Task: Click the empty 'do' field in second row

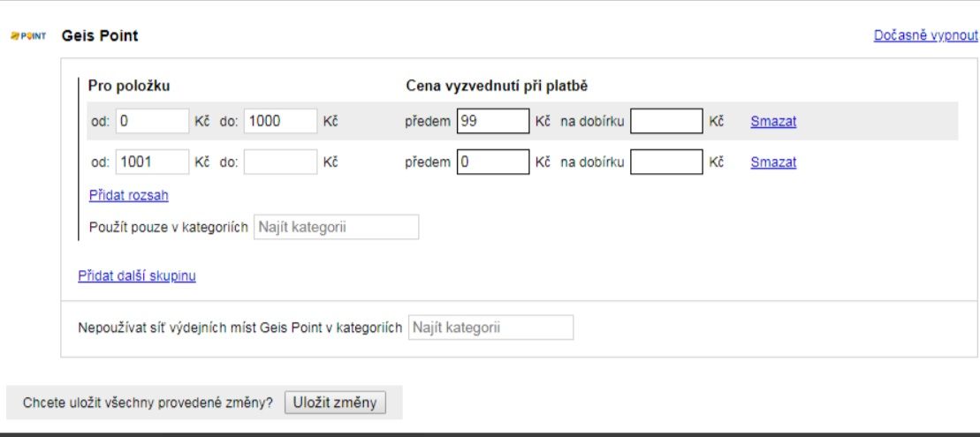Action: (281, 162)
